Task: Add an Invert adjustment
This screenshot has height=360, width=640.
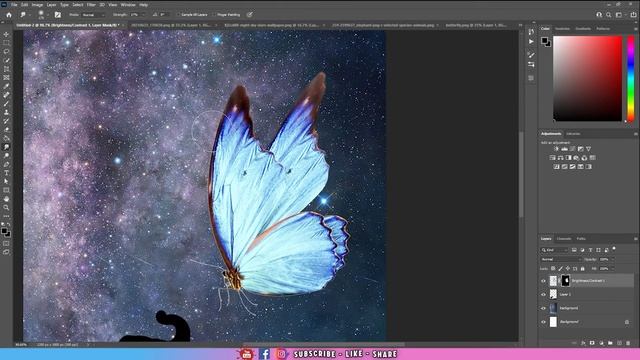Action: pyautogui.click(x=556, y=167)
